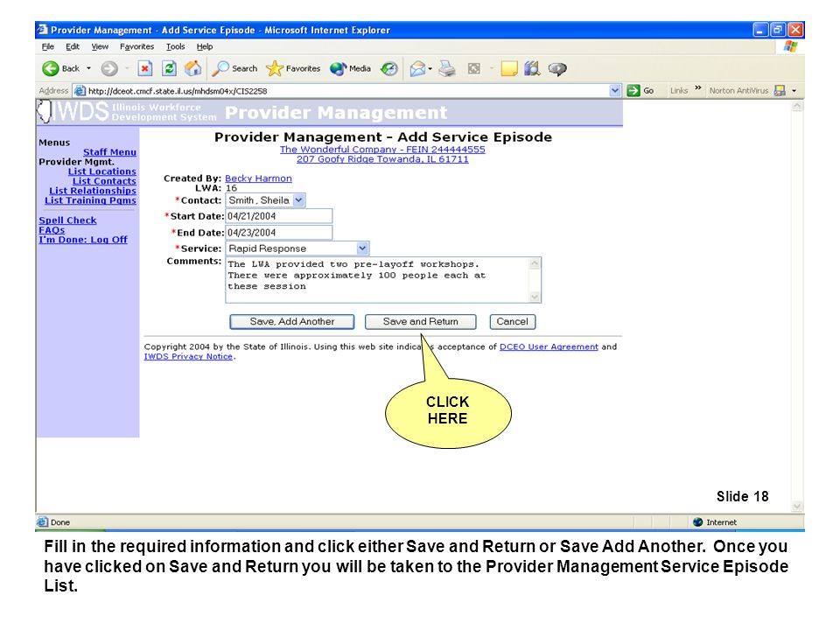840x630 pixels.
Task: Open the Back button history dropdown arrow
Action: (89, 68)
